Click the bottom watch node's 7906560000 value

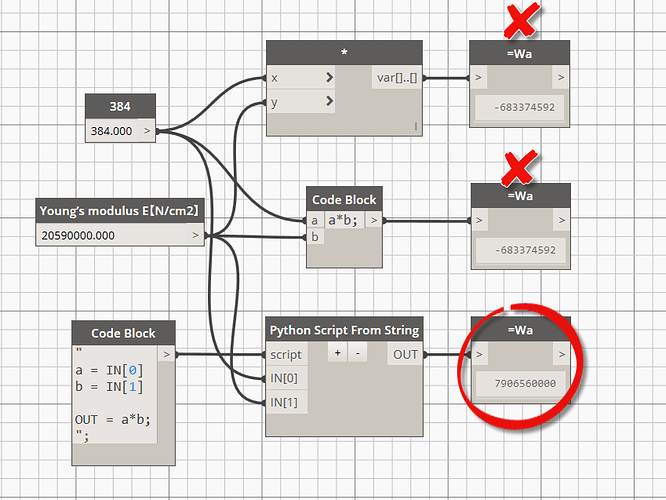[x=525, y=384]
